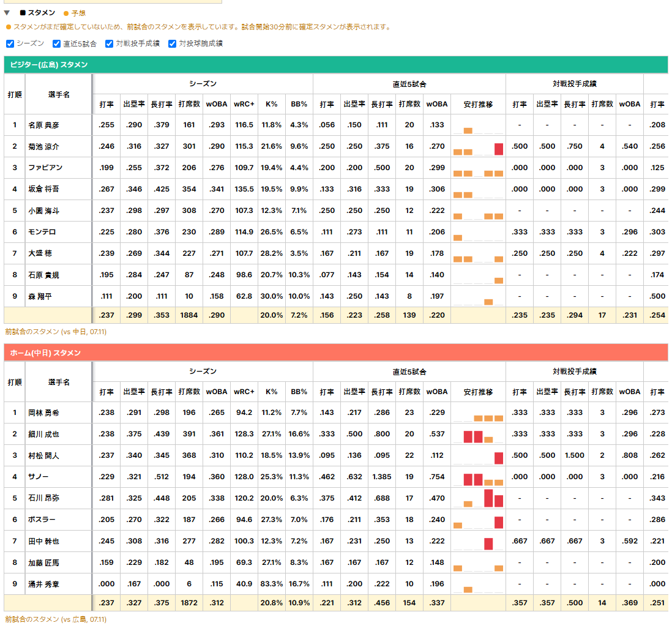Open player 坂倉 将吾 in visitor lineup

[43, 189]
